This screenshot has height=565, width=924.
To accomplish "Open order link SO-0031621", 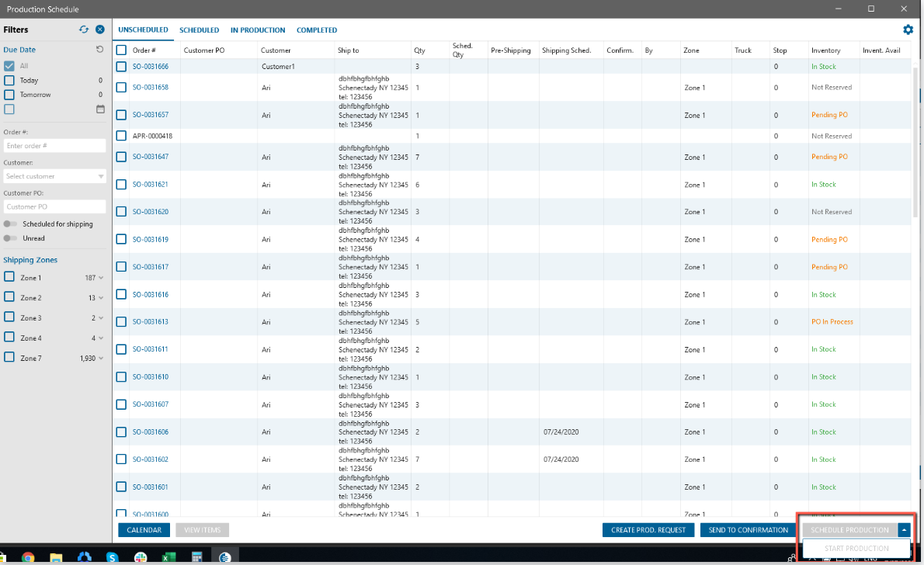I will (x=151, y=185).
